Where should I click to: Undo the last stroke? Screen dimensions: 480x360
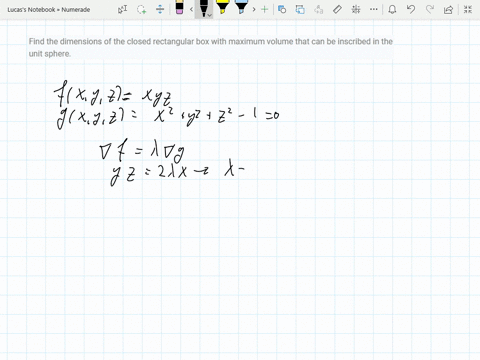(411, 9)
